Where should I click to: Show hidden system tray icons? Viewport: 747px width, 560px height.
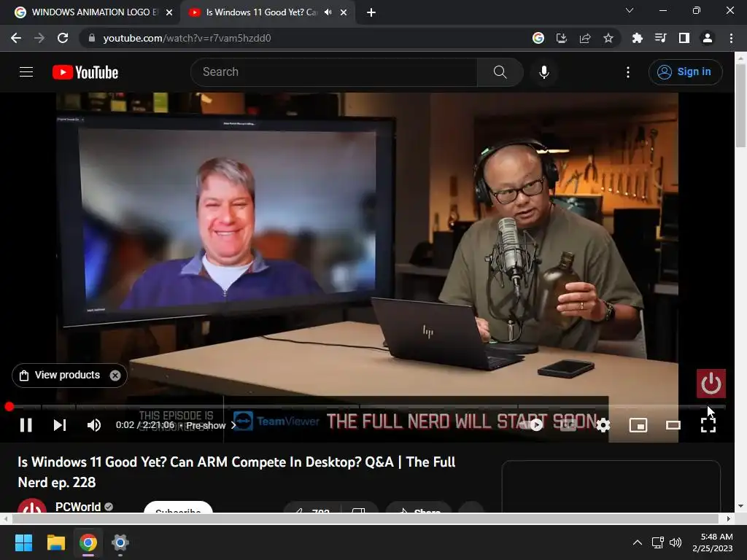click(637, 542)
